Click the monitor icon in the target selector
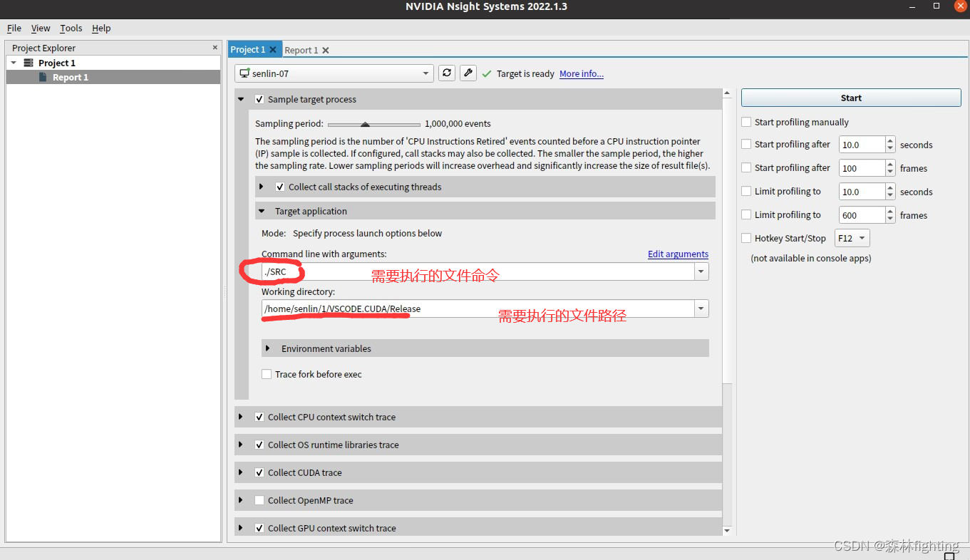 pos(244,73)
